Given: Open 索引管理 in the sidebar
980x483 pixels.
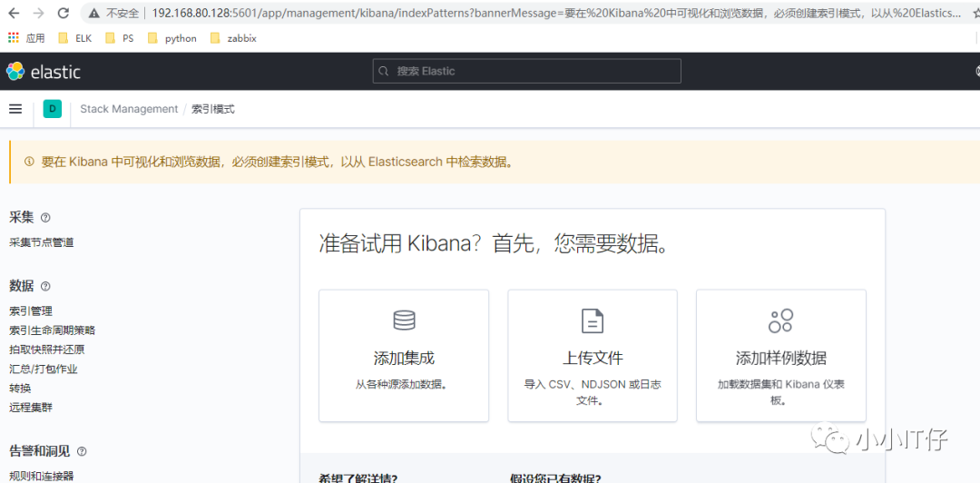Looking at the screenshot, I should click(x=31, y=310).
